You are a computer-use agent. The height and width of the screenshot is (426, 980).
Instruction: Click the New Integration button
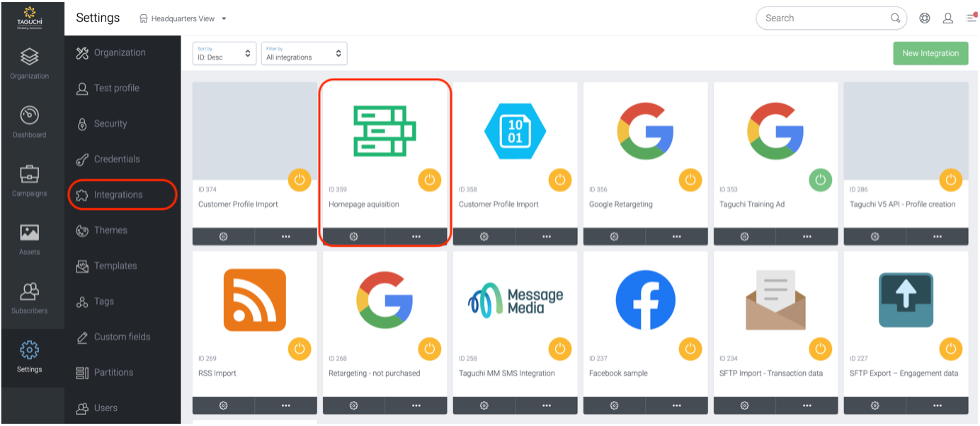pyautogui.click(x=930, y=53)
